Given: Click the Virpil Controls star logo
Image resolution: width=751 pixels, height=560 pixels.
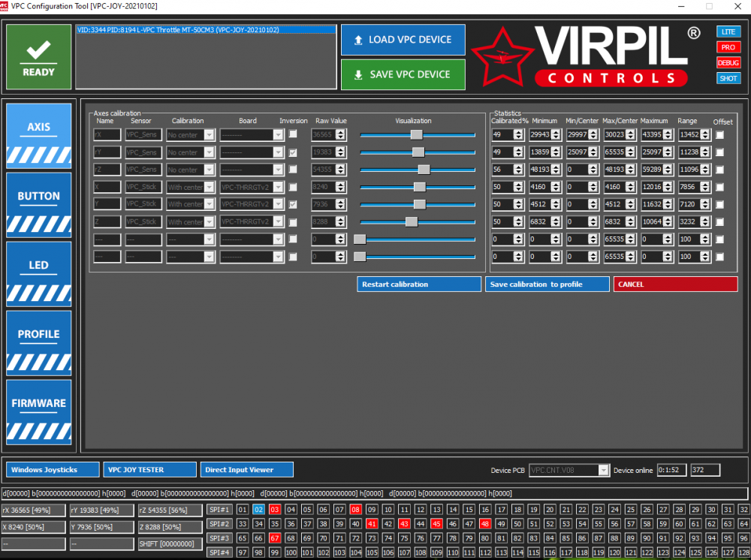Looking at the screenshot, I should coord(502,57).
